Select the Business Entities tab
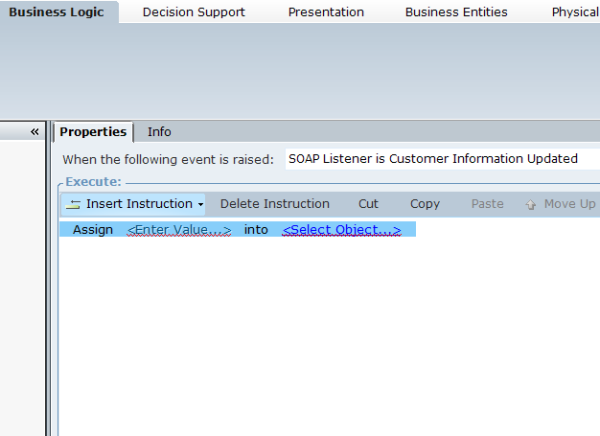The width and height of the screenshot is (600, 436). click(456, 12)
